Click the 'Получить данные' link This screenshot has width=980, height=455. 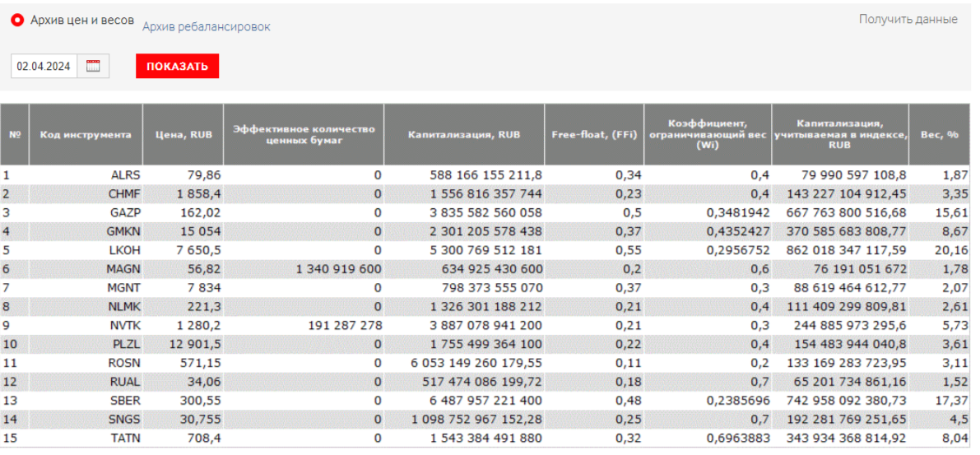click(x=908, y=20)
